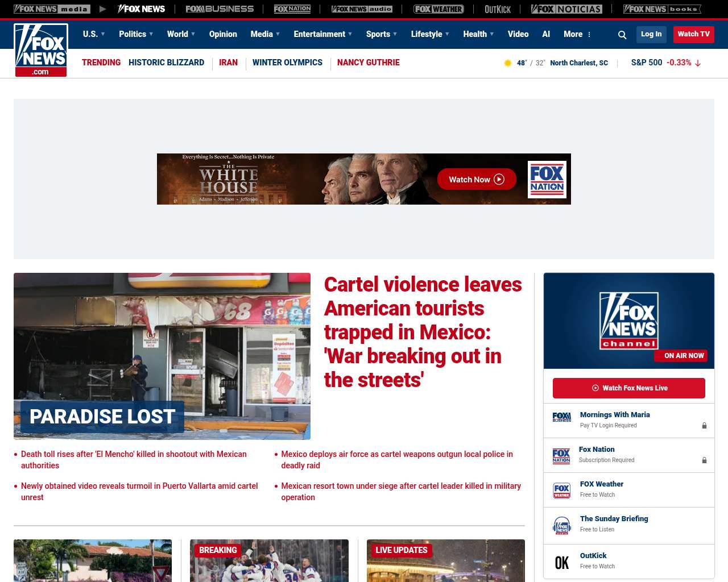Viewport: 728px width, 582px height.
Task: Click the Fox Nation icon in sidebar list
Action: click(x=561, y=456)
